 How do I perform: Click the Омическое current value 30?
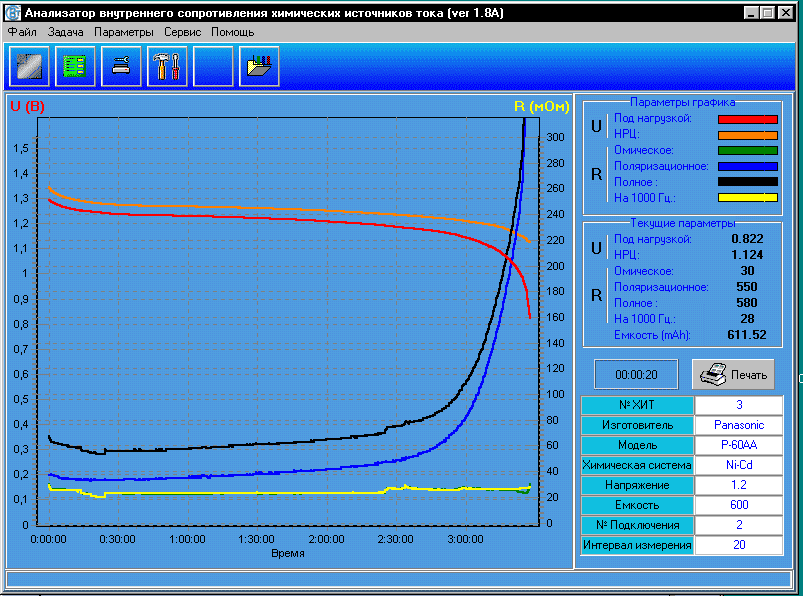click(x=747, y=271)
